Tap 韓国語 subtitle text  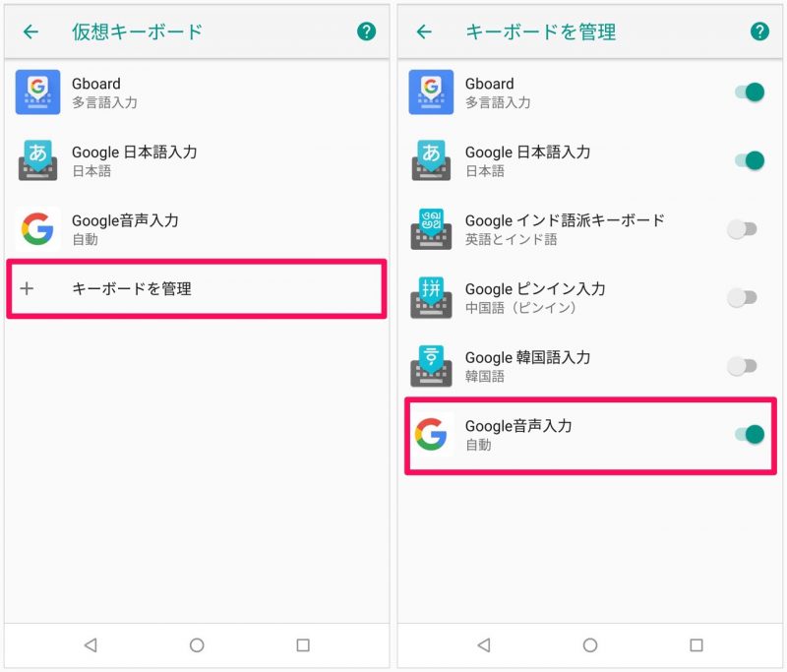tap(485, 377)
